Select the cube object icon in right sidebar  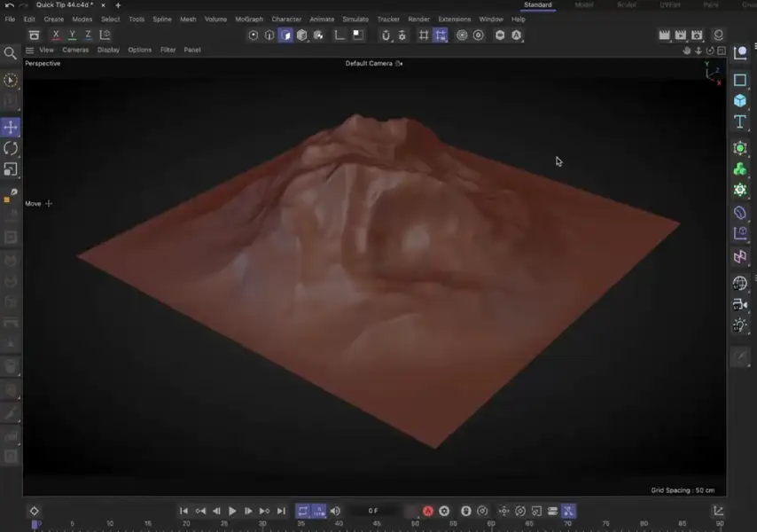740,99
